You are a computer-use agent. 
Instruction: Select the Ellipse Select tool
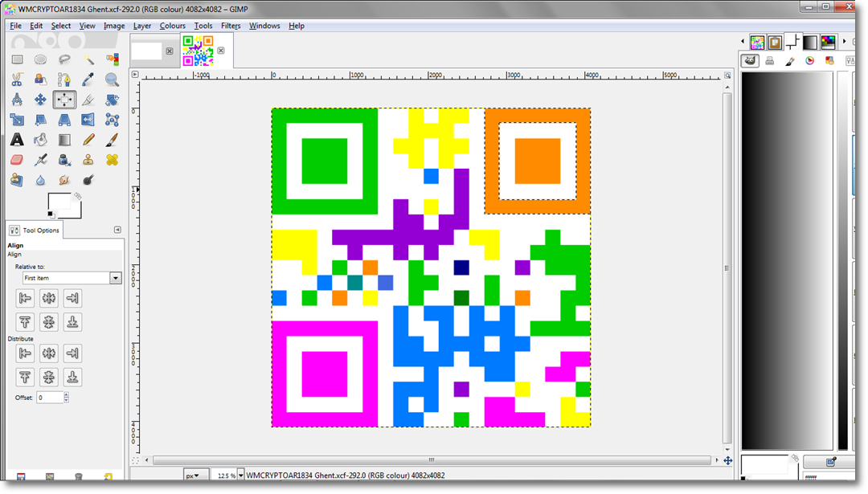tap(40, 59)
